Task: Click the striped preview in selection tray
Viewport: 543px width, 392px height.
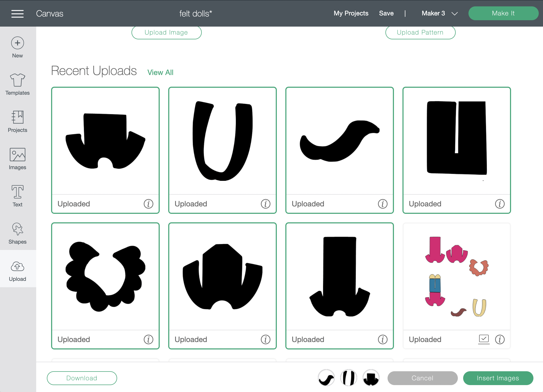Action: point(349,378)
